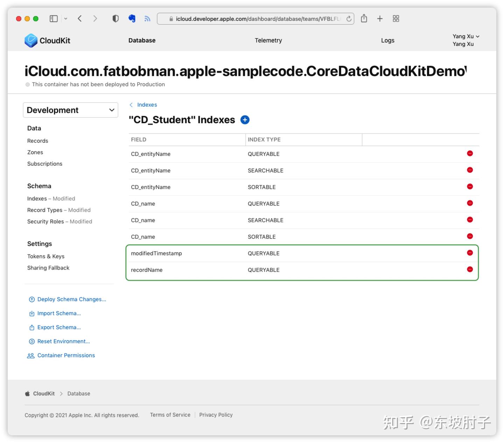Go forward with Safari's forward arrow
Screen dimensions: 504x443
[x=95, y=19]
